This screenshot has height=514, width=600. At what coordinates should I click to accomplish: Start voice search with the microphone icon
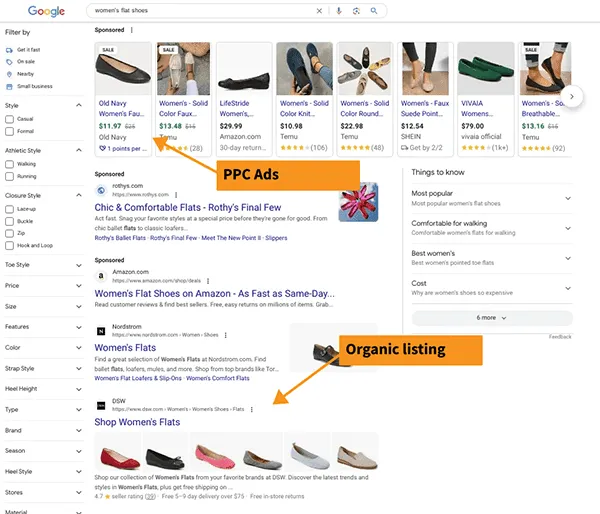pos(339,11)
